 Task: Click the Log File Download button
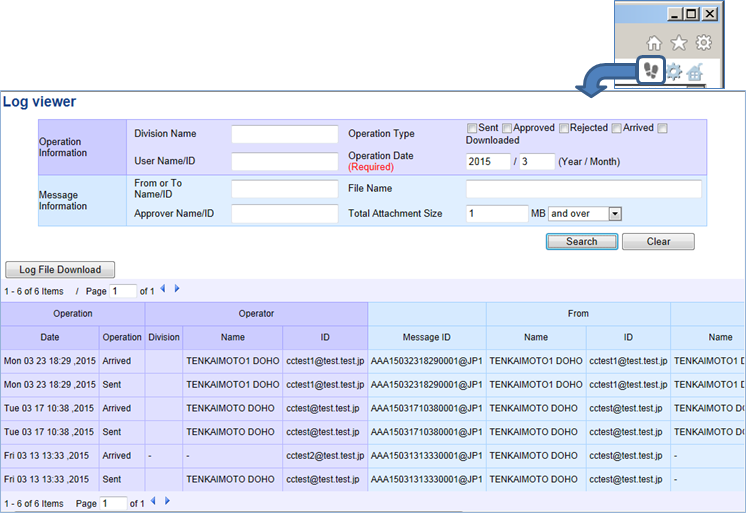point(60,270)
